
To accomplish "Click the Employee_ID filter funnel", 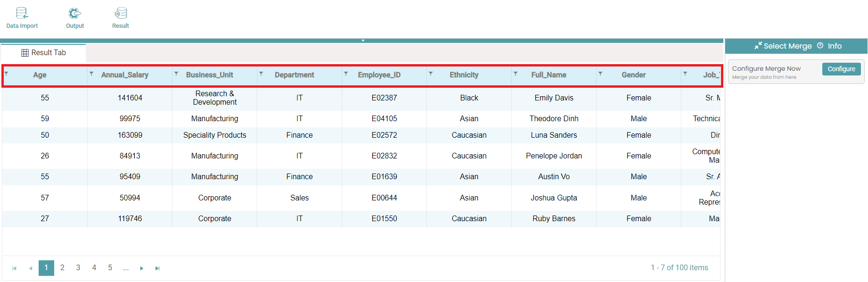I will (x=346, y=74).
